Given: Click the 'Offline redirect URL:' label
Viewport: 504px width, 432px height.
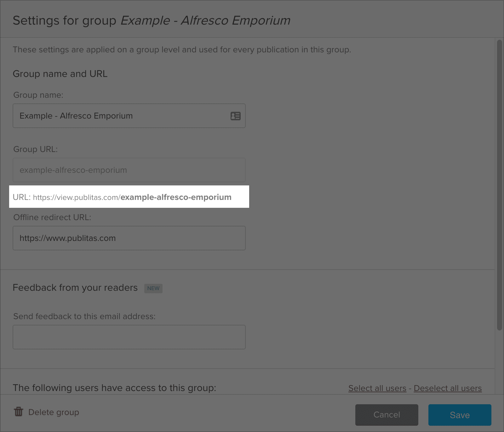Looking at the screenshot, I should [x=52, y=217].
